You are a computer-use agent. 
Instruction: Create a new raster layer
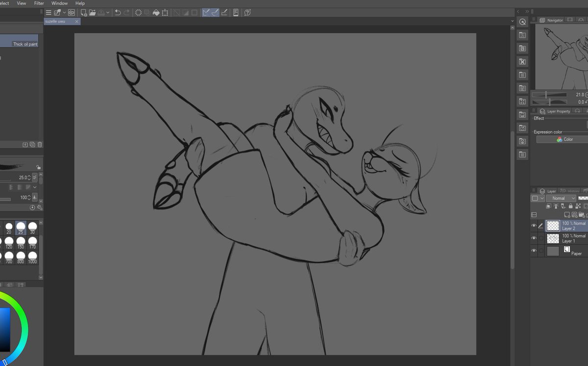567,215
